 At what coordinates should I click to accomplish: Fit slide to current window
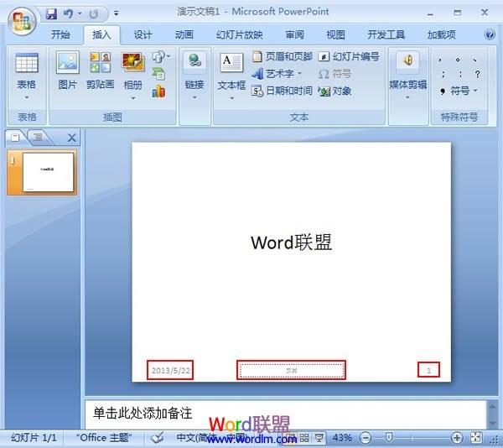[x=476, y=438]
